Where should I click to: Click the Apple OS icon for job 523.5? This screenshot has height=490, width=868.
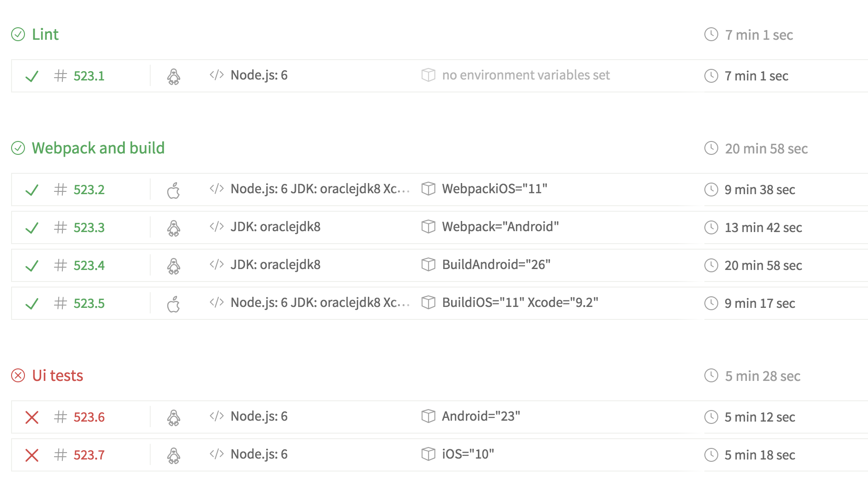click(x=174, y=303)
